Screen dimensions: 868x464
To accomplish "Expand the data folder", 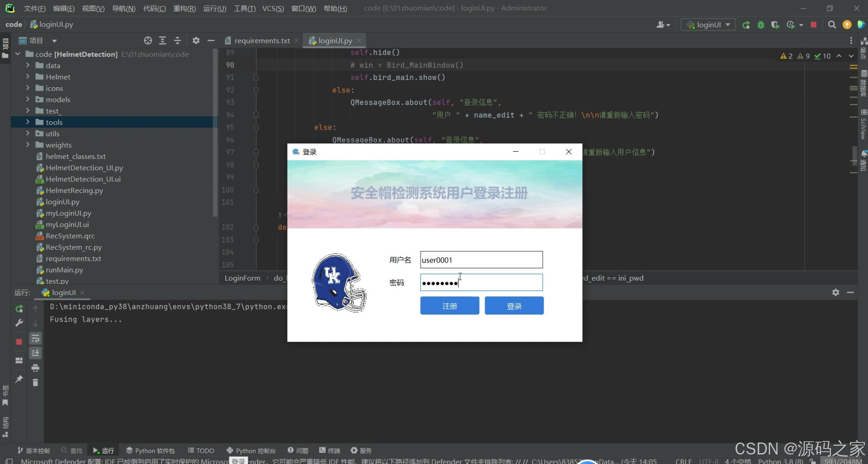I will point(28,65).
